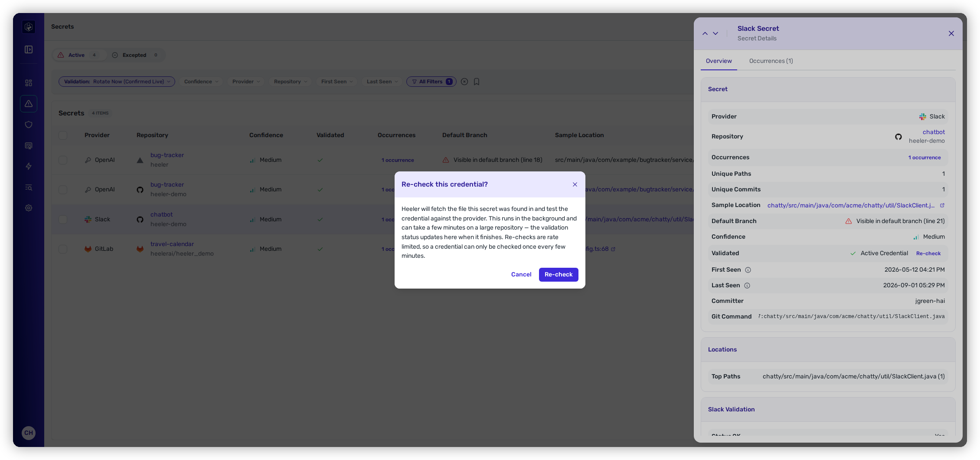This screenshot has height=460, width=980.
Task: Check the GitLab travel-calendar row checkbox
Action: click(x=63, y=249)
